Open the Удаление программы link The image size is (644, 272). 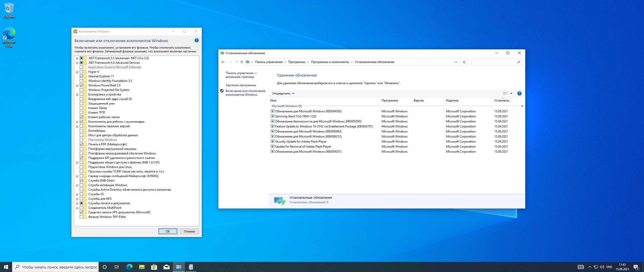click(241, 85)
